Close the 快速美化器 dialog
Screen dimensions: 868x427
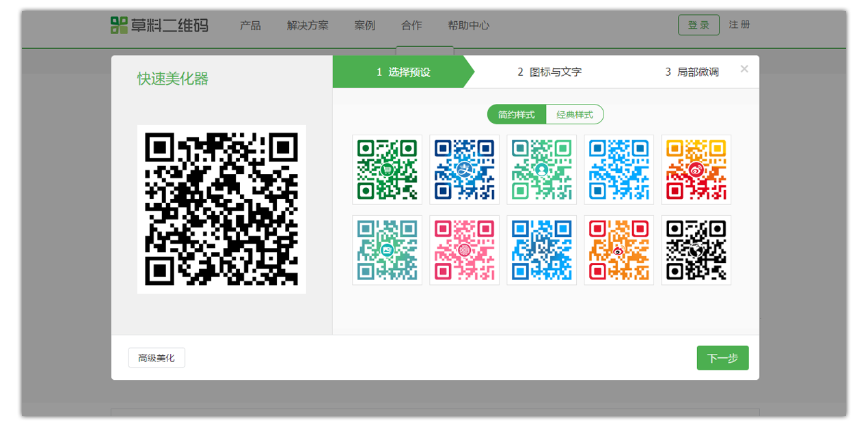click(x=744, y=69)
